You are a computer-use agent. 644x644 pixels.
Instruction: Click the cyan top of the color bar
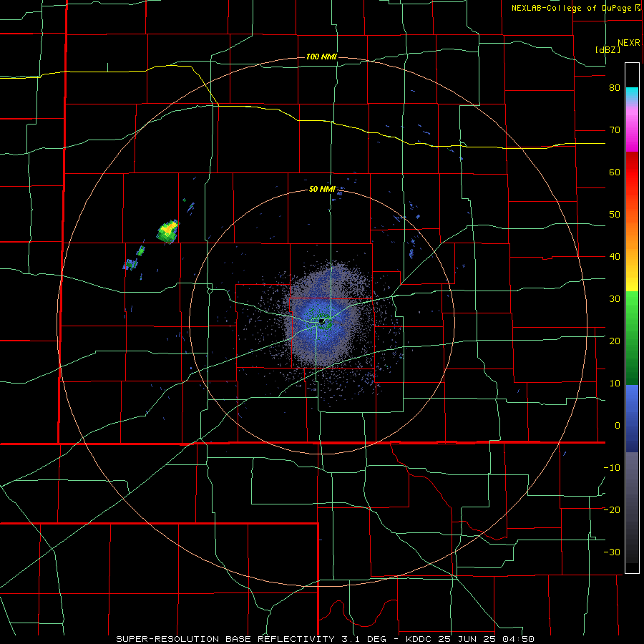(x=632, y=93)
